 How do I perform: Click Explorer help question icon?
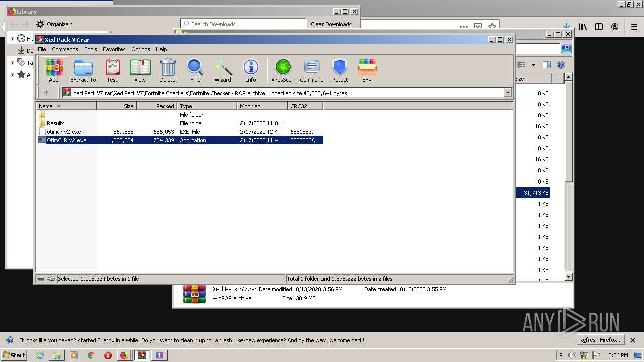click(x=561, y=65)
